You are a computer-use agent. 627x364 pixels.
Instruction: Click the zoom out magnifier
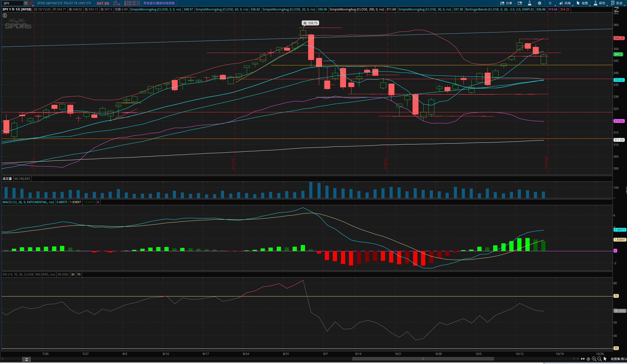point(599,359)
